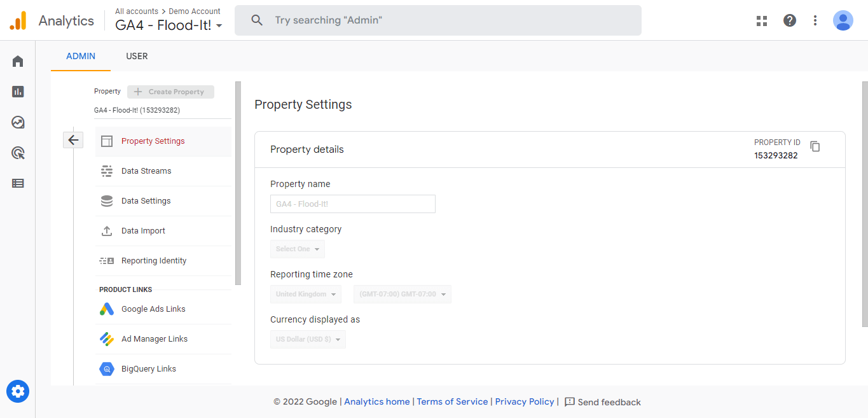Switch to the ADMIN tab
Image resolution: width=868 pixels, height=418 pixels.
pos(81,56)
